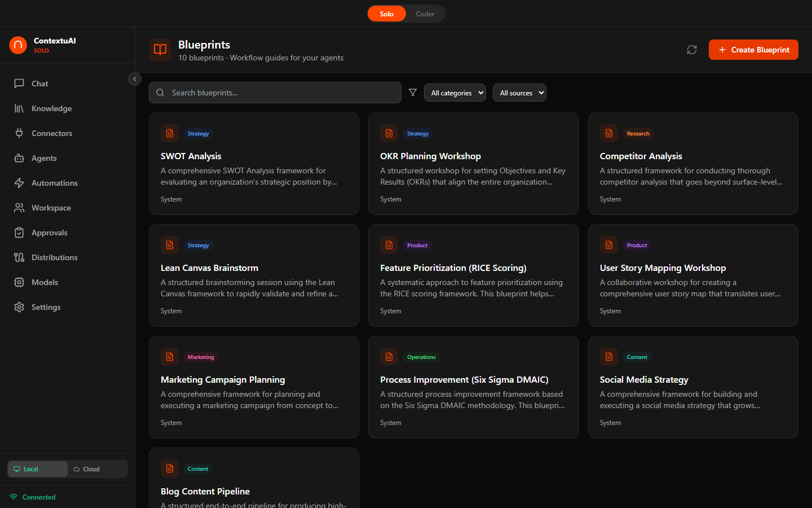Open the Social Media Strategy title
This screenshot has width=812, height=508.
pyautogui.click(x=644, y=380)
